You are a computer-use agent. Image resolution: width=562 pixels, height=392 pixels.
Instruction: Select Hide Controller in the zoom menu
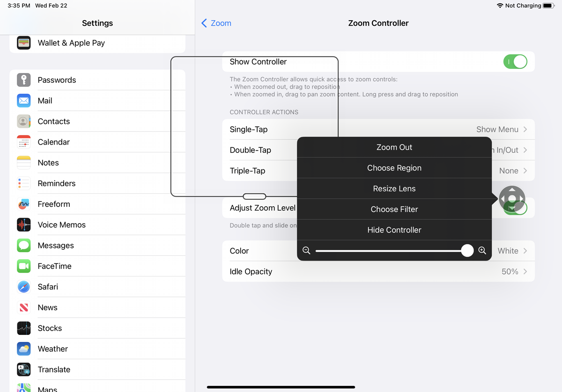[394, 230]
